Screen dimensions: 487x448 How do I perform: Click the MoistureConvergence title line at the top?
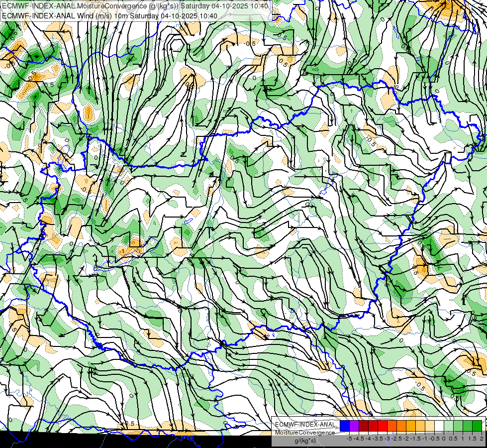(135, 6)
